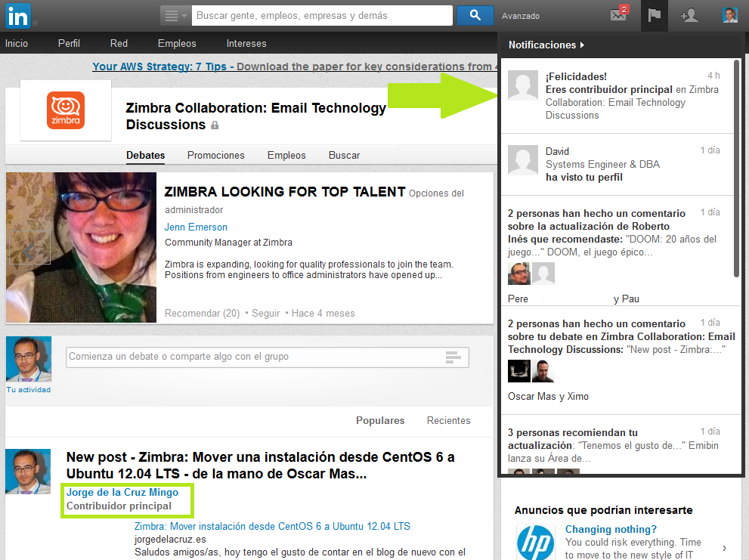Image resolution: width=749 pixels, height=560 pixels.
Task: Select the group Empleos tab
Action: 286,155
